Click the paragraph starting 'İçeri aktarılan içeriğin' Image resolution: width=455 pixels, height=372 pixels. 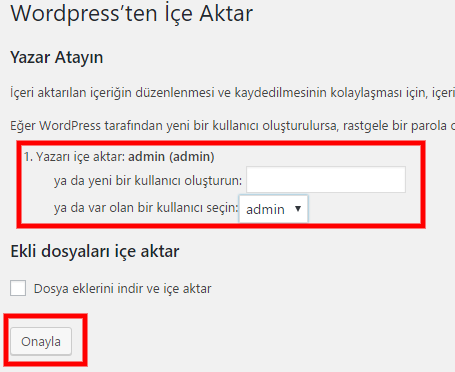point(232,93)
